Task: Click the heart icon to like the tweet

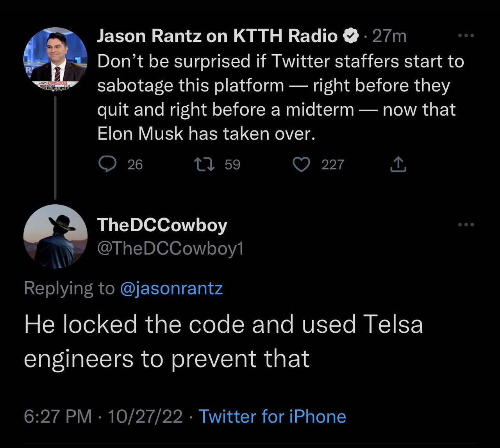Action: (x=302, y=164)
